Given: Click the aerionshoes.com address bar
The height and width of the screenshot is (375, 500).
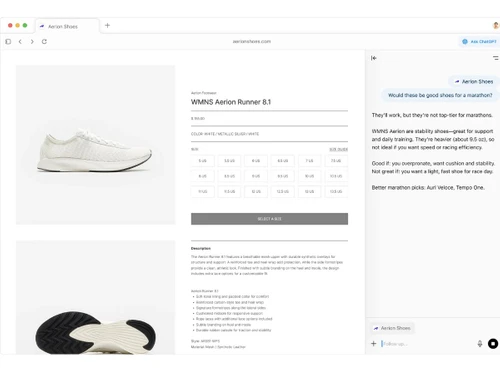Looking at the screenshot, I should pyautogui.click(x=252, y=42).
